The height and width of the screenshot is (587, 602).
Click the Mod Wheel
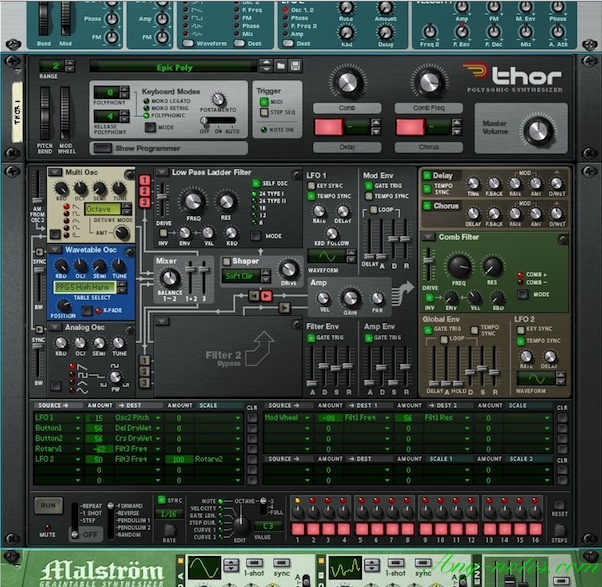click(x=65, y=113)
